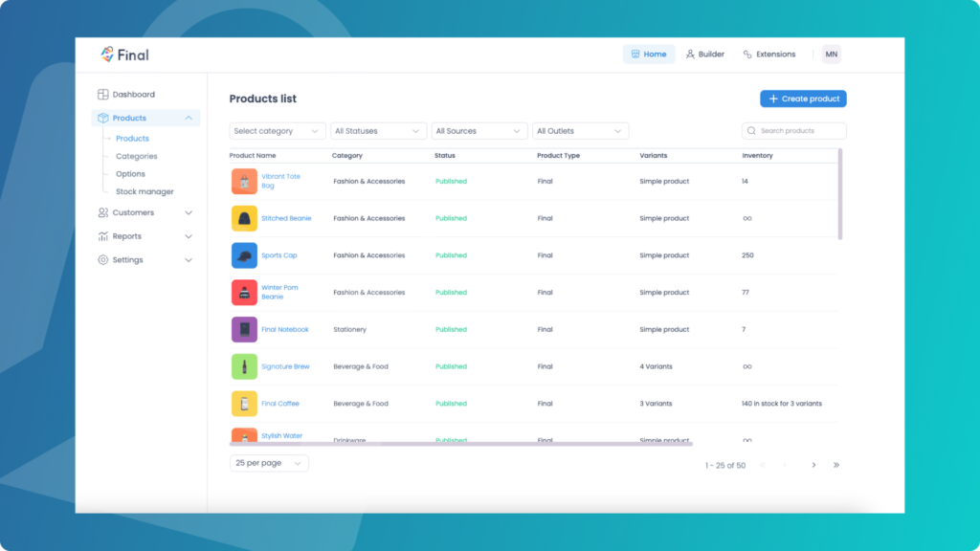Image resolution: width=980 pixels, height=551 pixels.
Task: Open the 25 per page dropdown
Action: pos(269,464)
